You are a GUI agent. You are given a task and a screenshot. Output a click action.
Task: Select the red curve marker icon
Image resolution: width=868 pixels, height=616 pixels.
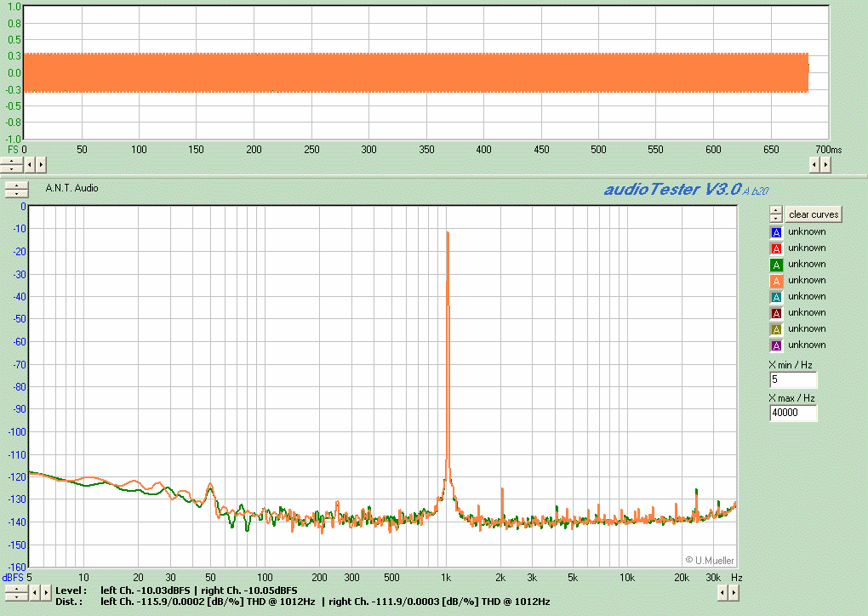(775, 248)
